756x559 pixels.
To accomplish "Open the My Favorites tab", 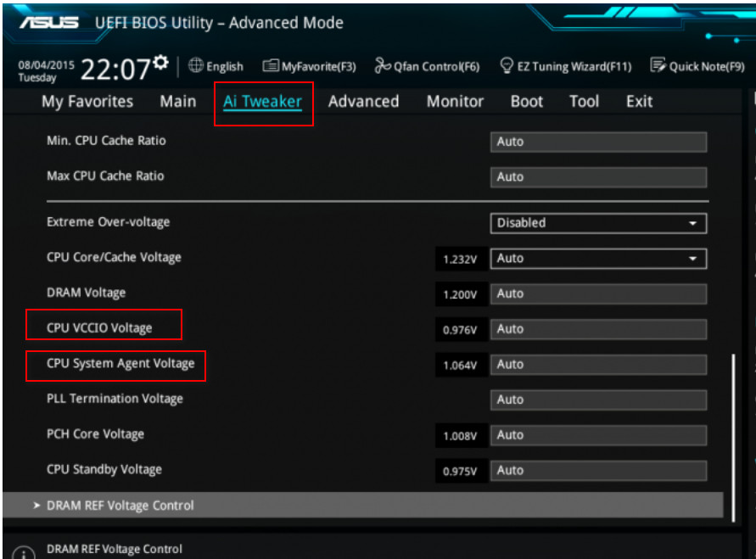I will [x=87, y=102].
